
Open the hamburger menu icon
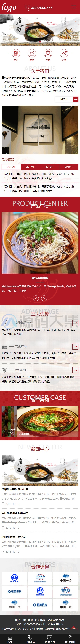tap(73, 7)
